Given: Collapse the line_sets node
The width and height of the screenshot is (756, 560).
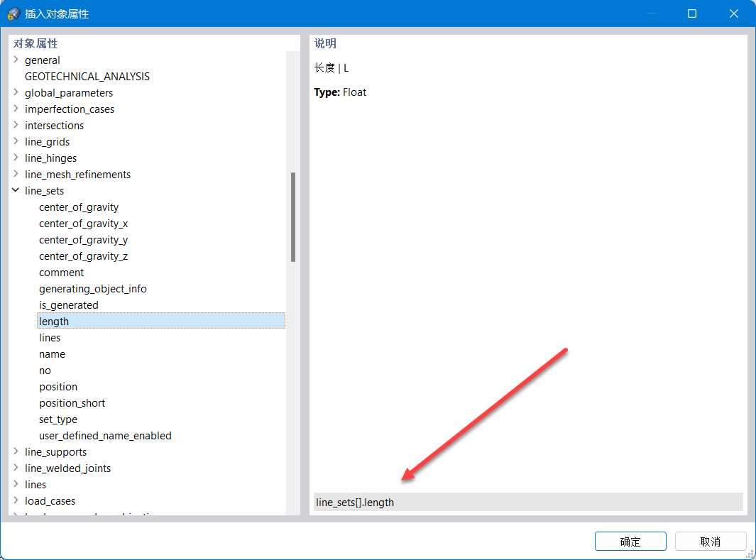Looking at the screenshot, I should coord(16,190).
